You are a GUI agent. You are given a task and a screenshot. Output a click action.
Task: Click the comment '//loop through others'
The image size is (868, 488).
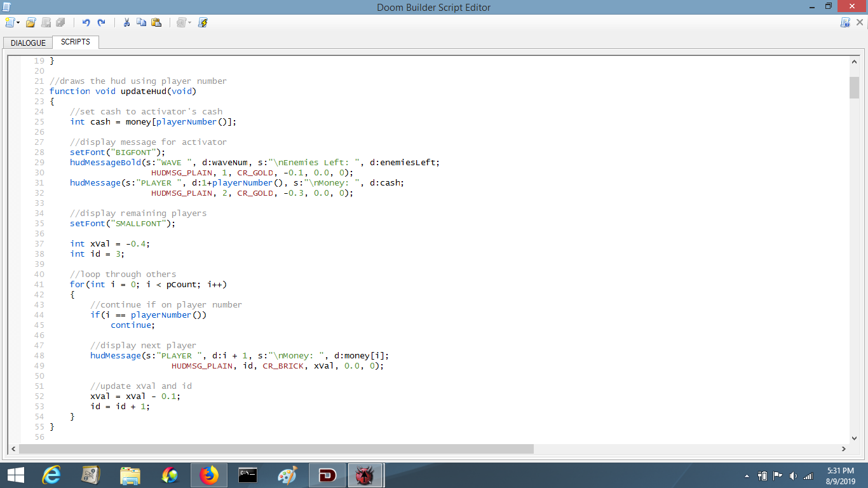coord(123,274)
